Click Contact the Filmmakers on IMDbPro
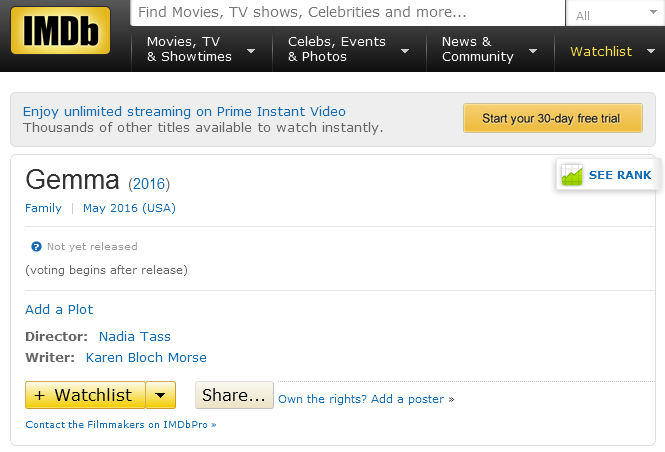665x452 pixels. 120,424
